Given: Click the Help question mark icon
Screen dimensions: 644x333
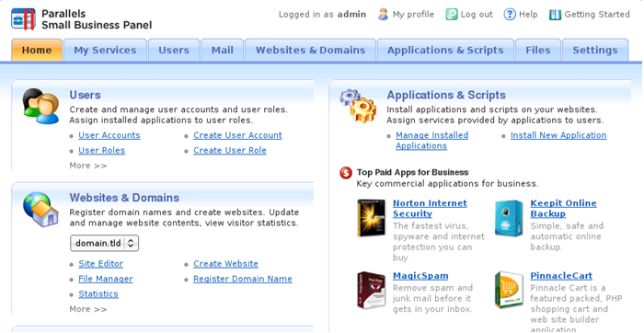Looking at the screenshot, I should pos(510,15).
